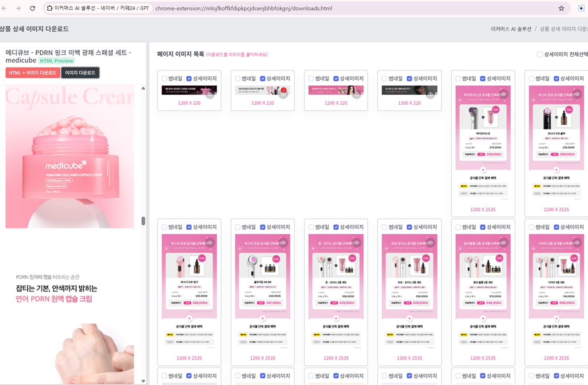Reload the page with the refresh icon
The image size is (588, 385).
tap(33, 8)
